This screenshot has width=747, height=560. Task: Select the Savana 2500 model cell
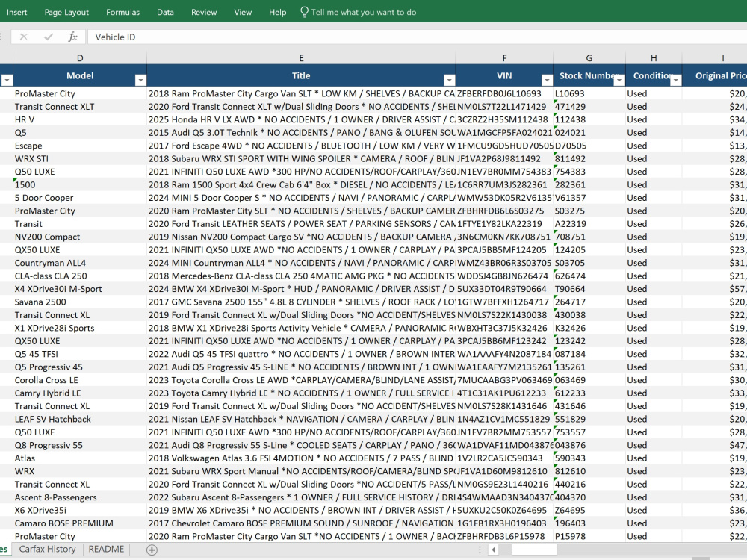click(x=80, y=302)
